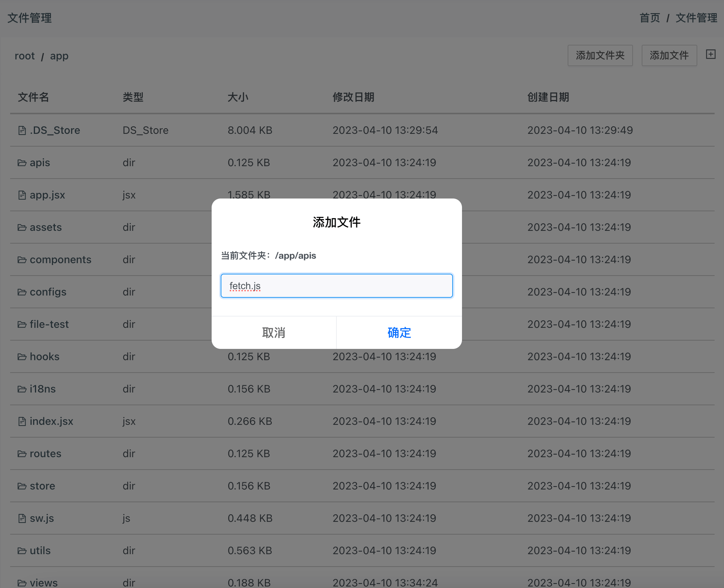Click the sw.js file icon
Image resolution: width=724 pixels, height=588 pixels.
pos(22,518)
